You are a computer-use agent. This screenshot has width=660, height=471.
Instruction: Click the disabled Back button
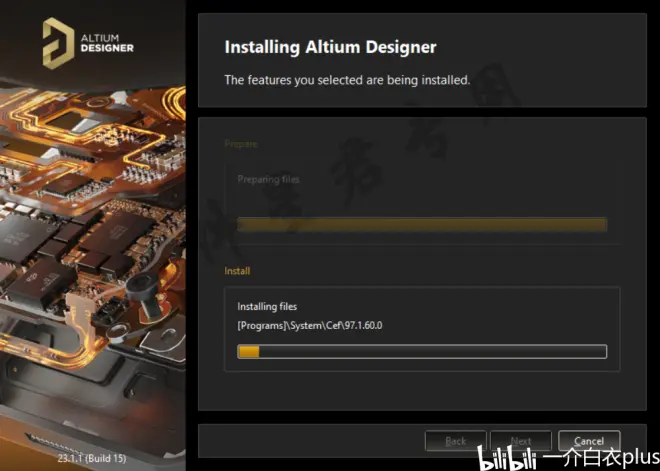click(x=455, y=441)
